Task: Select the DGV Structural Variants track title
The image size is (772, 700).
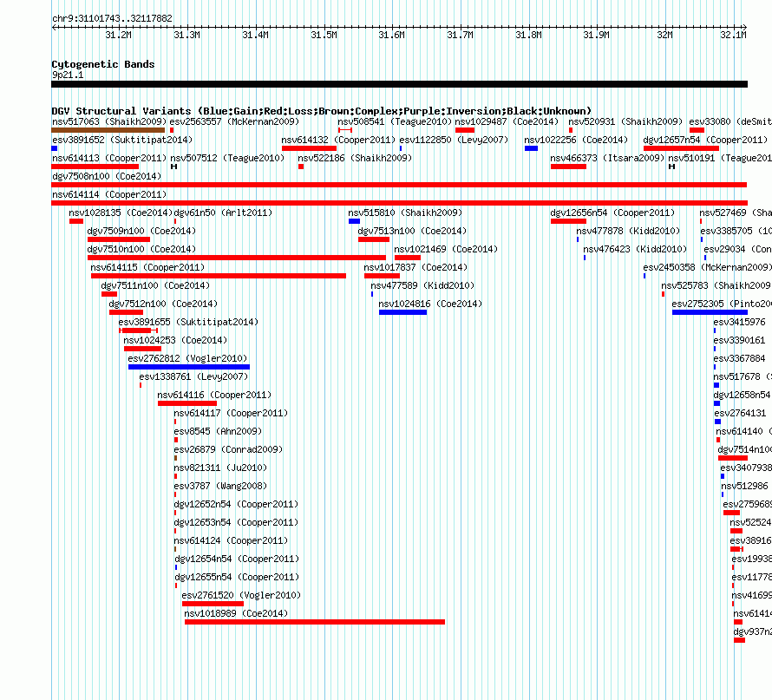Action: (322, 111)
